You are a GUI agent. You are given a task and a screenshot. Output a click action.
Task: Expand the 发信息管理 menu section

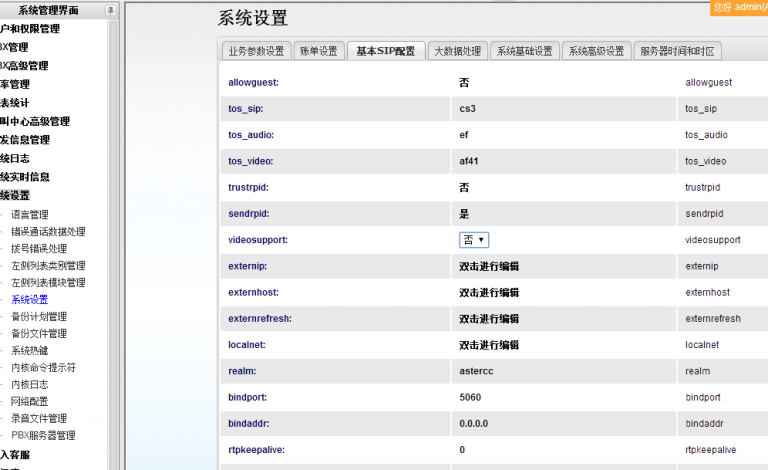[x=25, y=140]
